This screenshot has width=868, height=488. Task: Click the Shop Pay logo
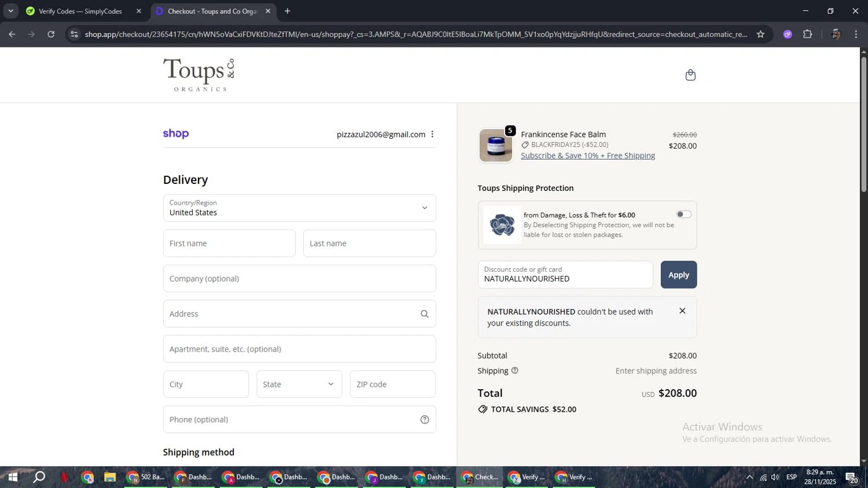(x=176, y=134)
